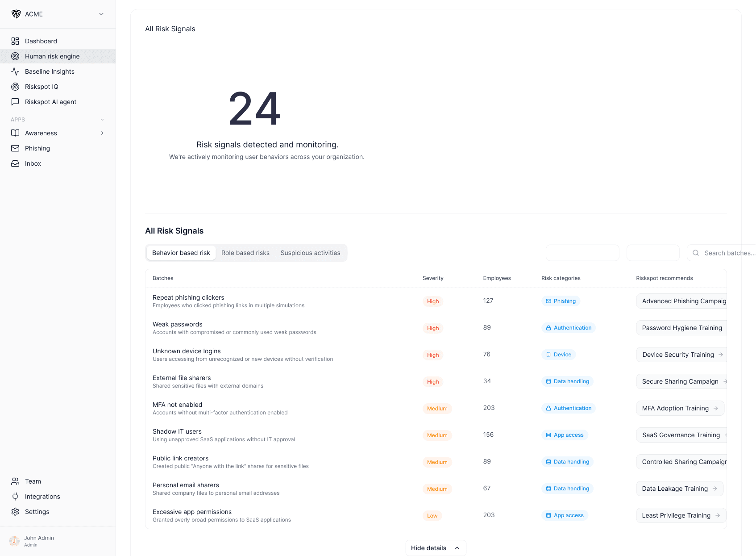Select the Phishing envelope icon
The image size is (756, 556).
15,148
